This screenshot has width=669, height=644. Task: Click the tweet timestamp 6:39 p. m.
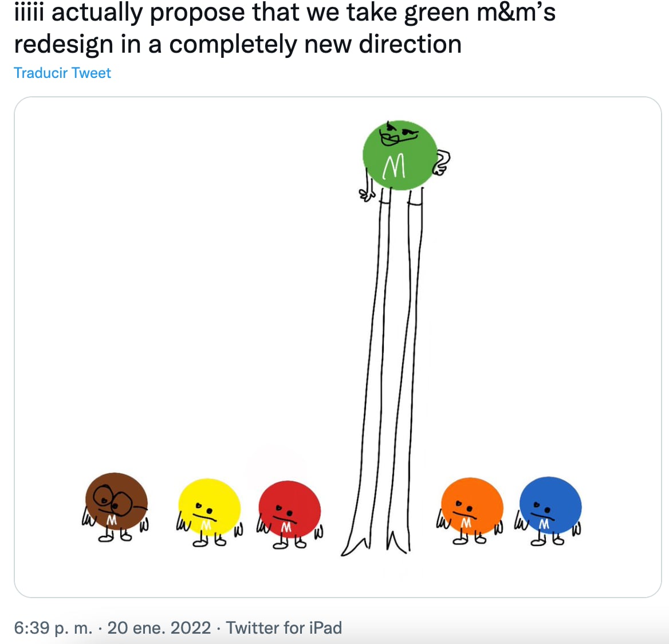[53, 627]
